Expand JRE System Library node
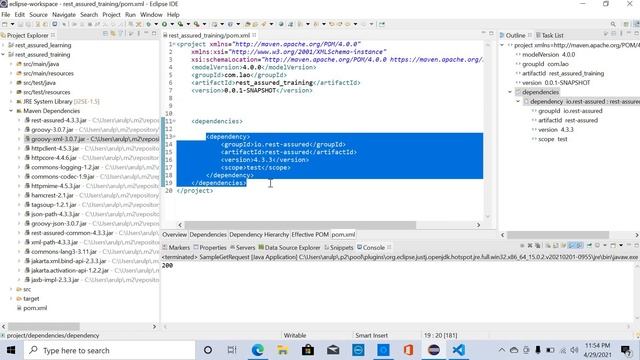Screen dimensions: 640x360 [11, 101]
